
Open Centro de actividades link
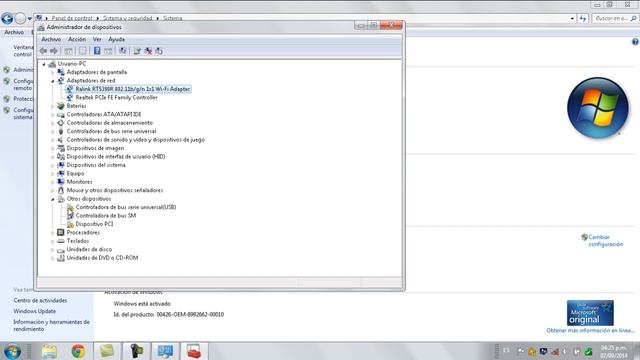pyautogui.click(x=40, y=300)
